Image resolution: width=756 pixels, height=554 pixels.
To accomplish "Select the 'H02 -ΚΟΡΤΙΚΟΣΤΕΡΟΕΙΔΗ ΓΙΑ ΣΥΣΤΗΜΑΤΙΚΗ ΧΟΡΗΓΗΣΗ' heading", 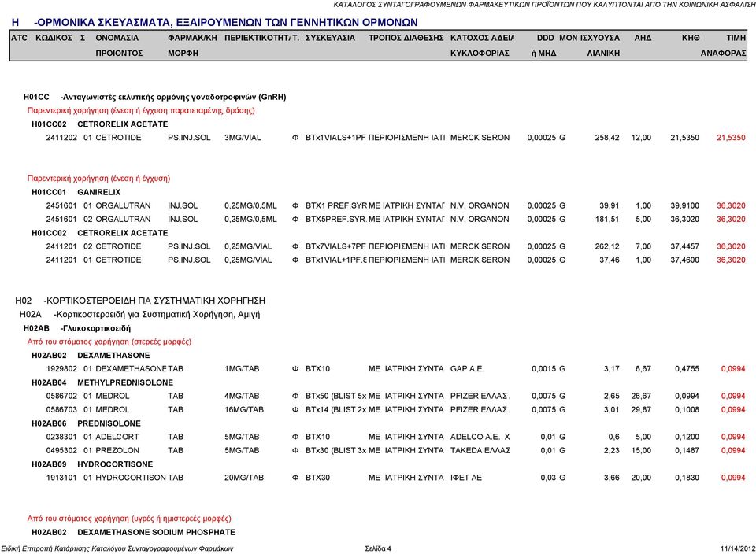I will pyautogui.click(x=140, y=301).
